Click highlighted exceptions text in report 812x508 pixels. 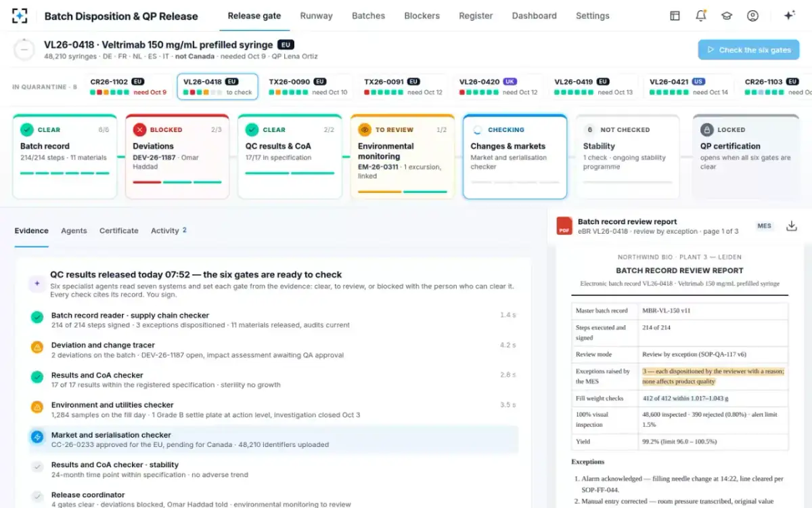pos(713,376)
